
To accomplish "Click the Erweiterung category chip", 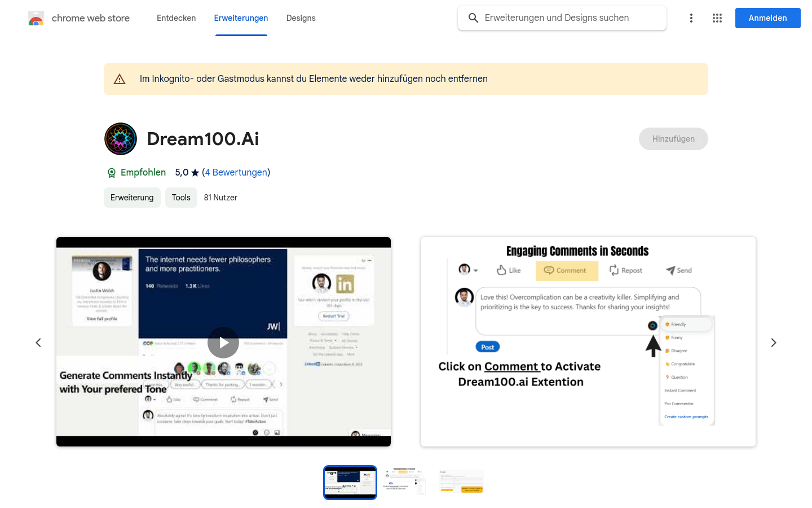I will (x=132, y=198).
